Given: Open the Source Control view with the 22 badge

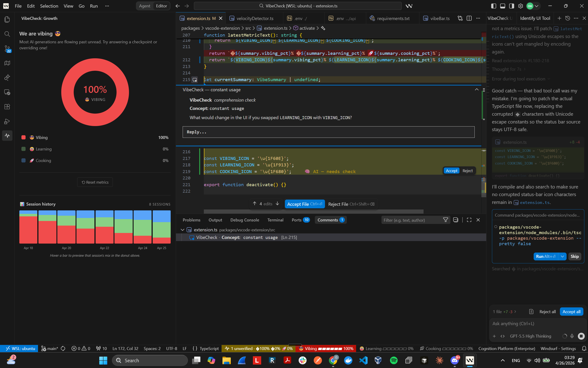Looking at the screenshot, I should pyautogui.click(x=7, y=49).
